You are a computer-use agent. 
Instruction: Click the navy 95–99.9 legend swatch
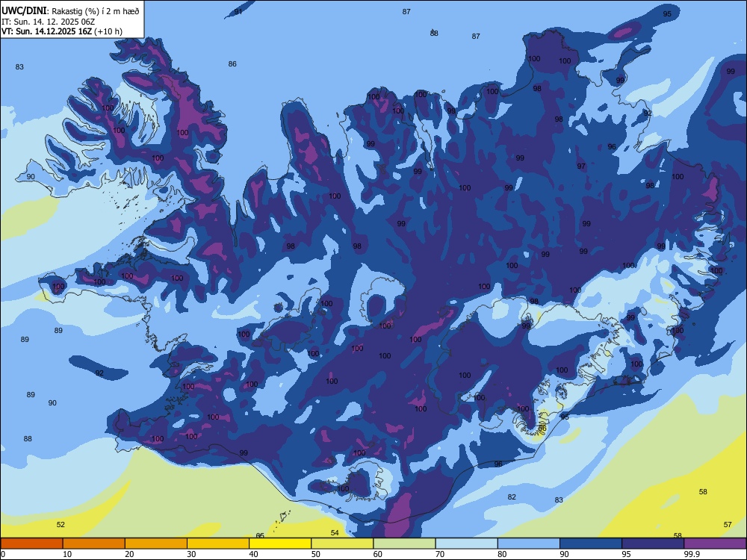click(x=653, y=544)
